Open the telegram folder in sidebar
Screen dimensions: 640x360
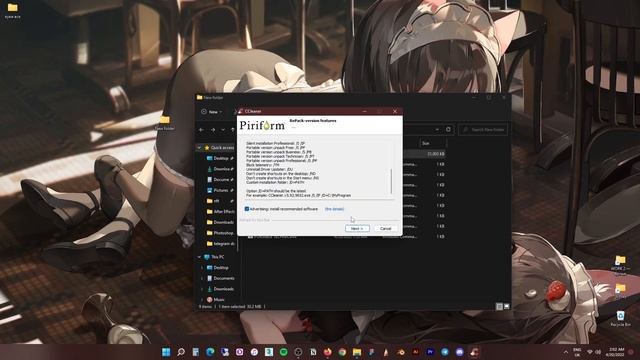221,243
